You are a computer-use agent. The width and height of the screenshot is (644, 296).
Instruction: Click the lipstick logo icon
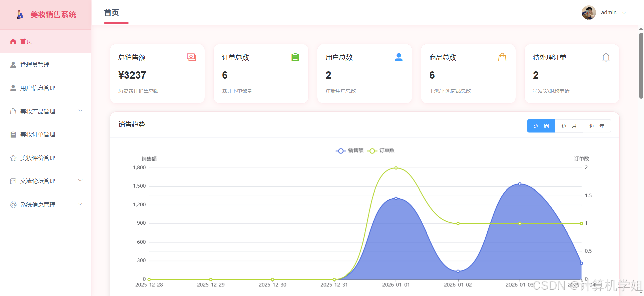coord(20,15)
